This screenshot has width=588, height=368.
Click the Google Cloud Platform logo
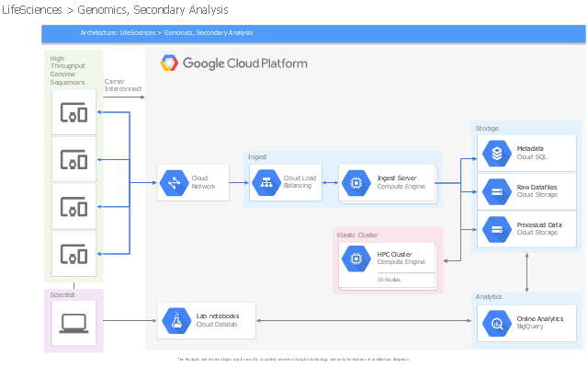233,63
